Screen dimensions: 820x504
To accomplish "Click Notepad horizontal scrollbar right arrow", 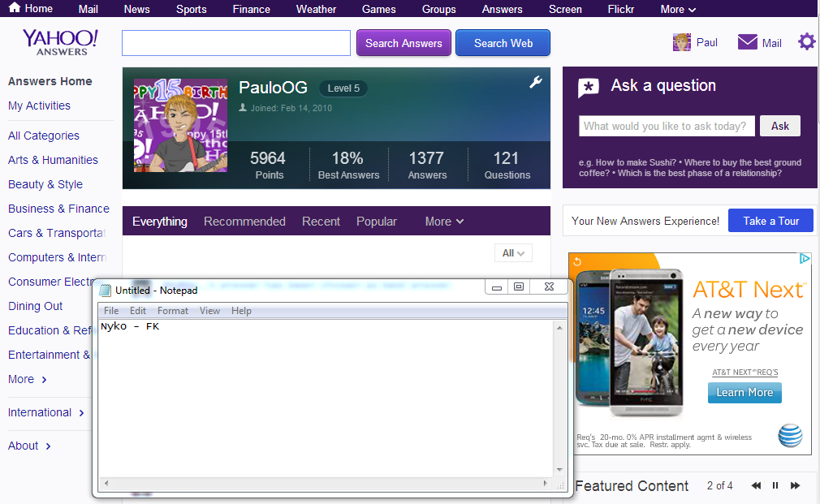I will (x=546, y=483).
